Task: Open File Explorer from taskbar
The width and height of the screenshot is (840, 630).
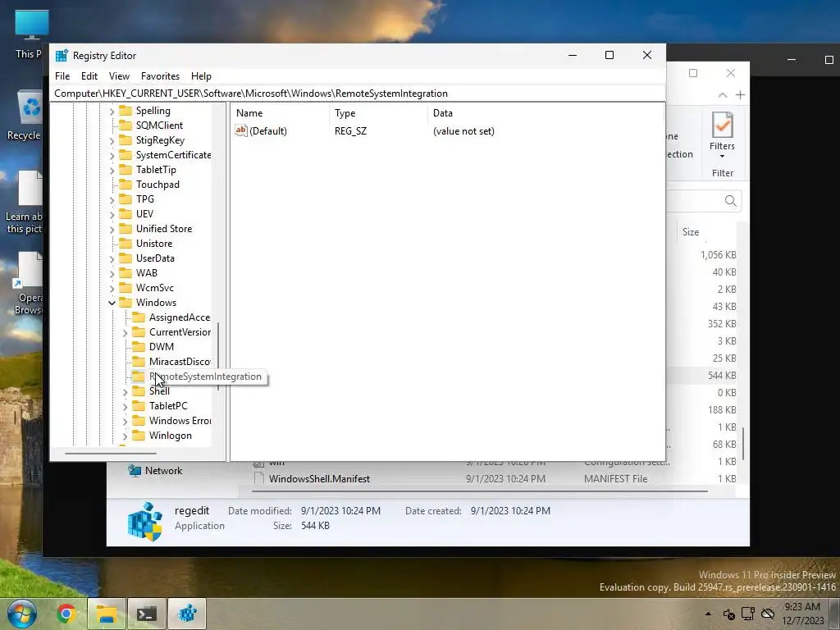Action: pyautogui.click(x=106, y=614)
